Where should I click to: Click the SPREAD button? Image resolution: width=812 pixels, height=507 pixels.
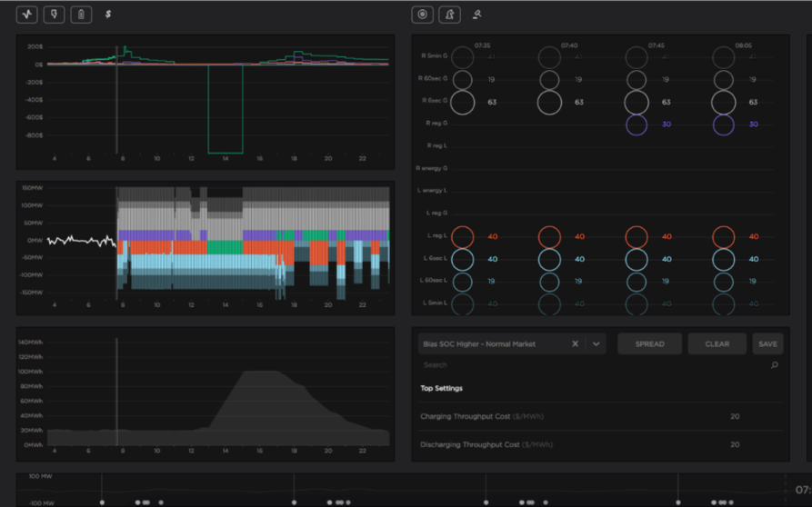coord(649,344)
